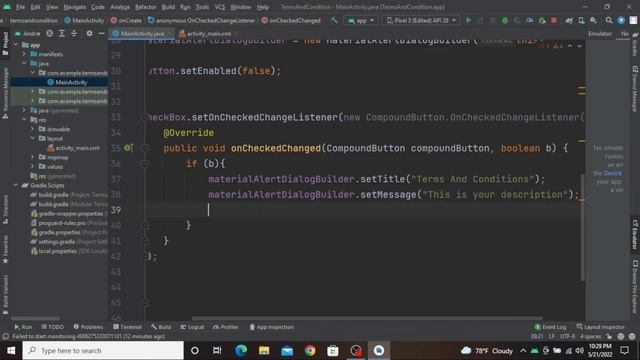Screen dimensions: 640x360
Task: Expand the mipmap folder
Action: (33, 157)
